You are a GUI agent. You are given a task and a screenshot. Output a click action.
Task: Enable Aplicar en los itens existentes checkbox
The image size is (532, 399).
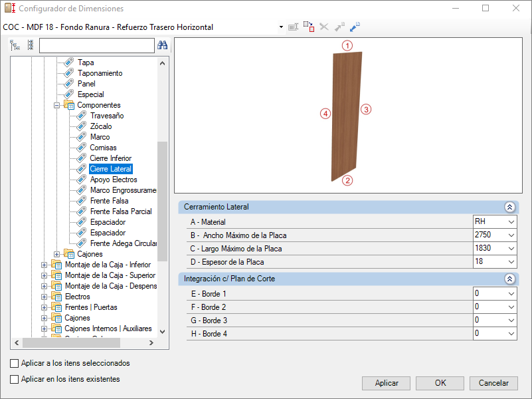pos(14,379)
